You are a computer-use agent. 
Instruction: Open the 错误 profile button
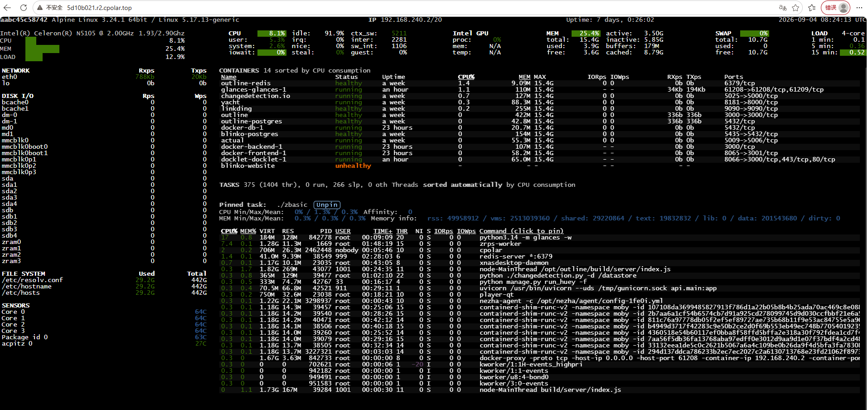(835, 8)
